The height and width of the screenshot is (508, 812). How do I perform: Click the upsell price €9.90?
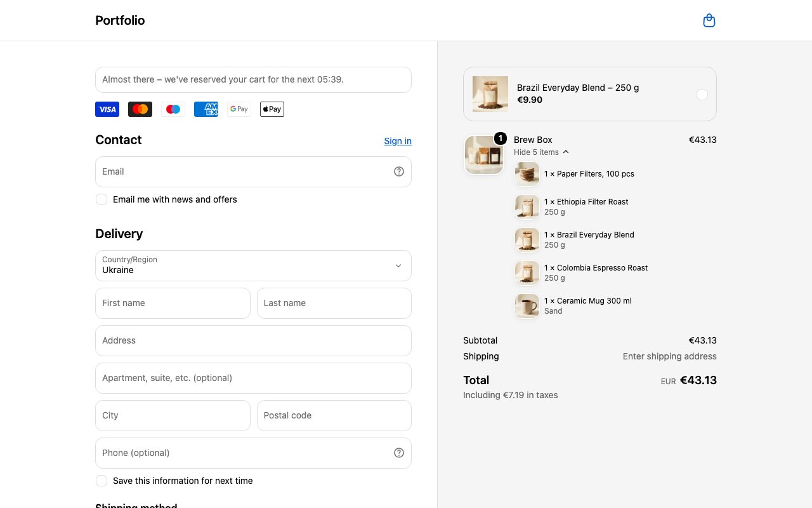click(x=530, y=100)
